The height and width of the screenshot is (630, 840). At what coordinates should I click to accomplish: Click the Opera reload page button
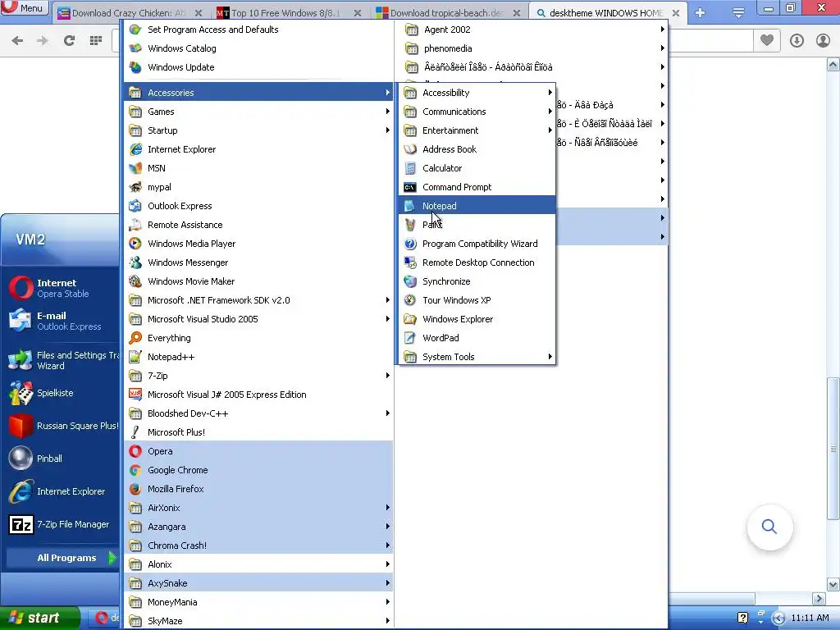pyautogui.click(x=69, y=40)
